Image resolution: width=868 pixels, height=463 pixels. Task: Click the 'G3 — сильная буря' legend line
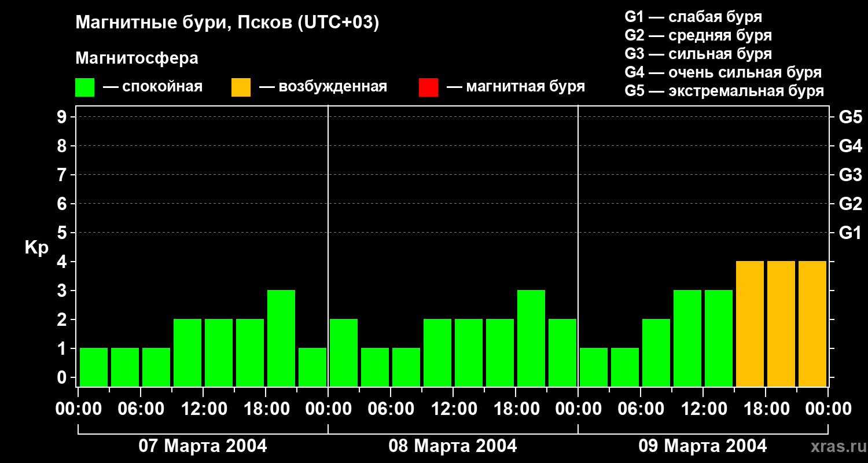pos(698,54)
